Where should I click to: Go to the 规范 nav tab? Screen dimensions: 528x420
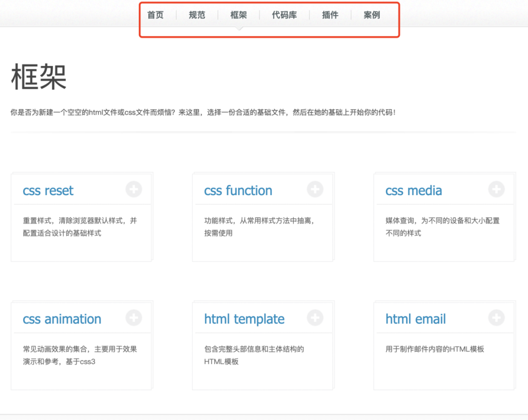tap(197, 15)
